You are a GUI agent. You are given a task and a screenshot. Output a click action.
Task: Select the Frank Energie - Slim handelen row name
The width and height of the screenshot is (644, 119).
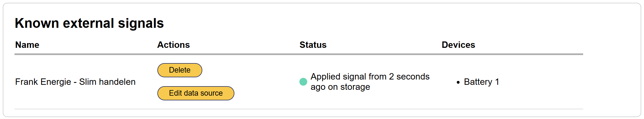(x=75, y=82)
